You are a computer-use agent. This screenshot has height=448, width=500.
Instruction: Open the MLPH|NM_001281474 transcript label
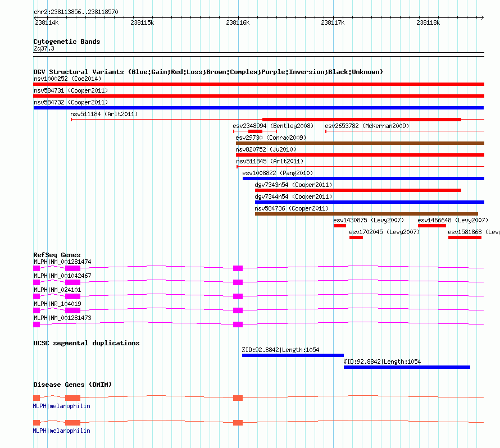(62, 262)
